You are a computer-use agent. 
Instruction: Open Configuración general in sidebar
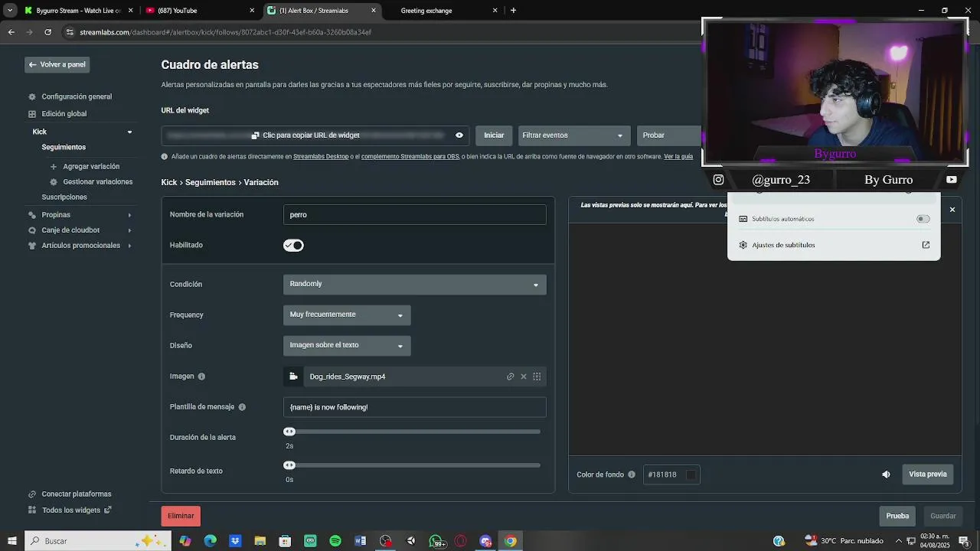pyautogui.click(x=77, y=96)
